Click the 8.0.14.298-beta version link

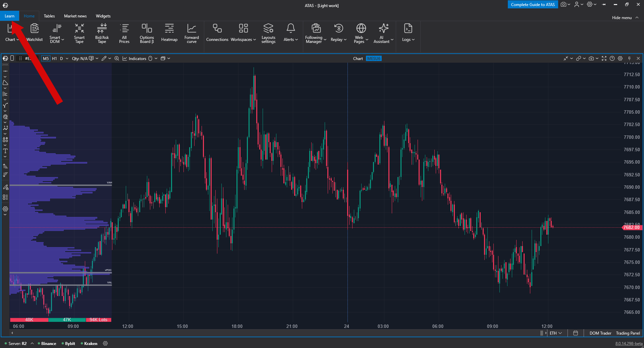629,344
